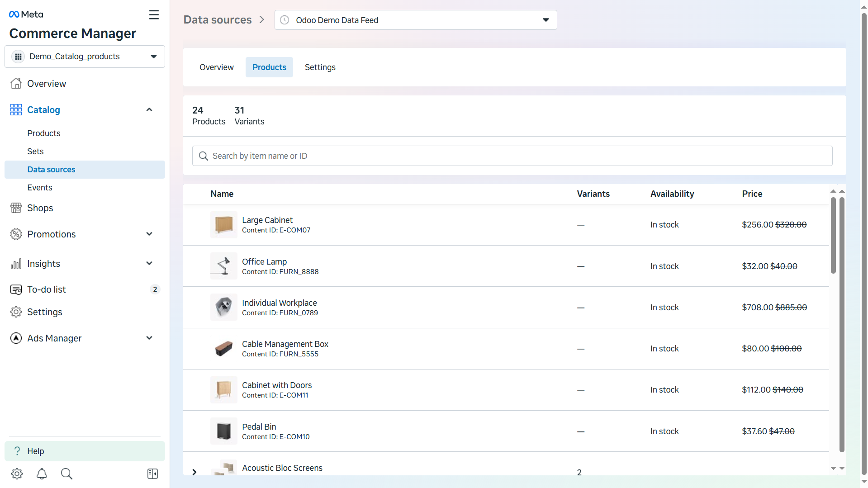The width and height of the screenshot is (868, 488).
Task: Go to Shops in sidebar
Action: point(40,208)
